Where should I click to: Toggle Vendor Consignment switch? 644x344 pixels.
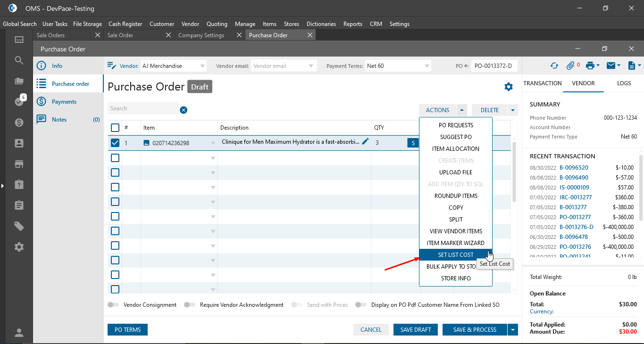113,305
